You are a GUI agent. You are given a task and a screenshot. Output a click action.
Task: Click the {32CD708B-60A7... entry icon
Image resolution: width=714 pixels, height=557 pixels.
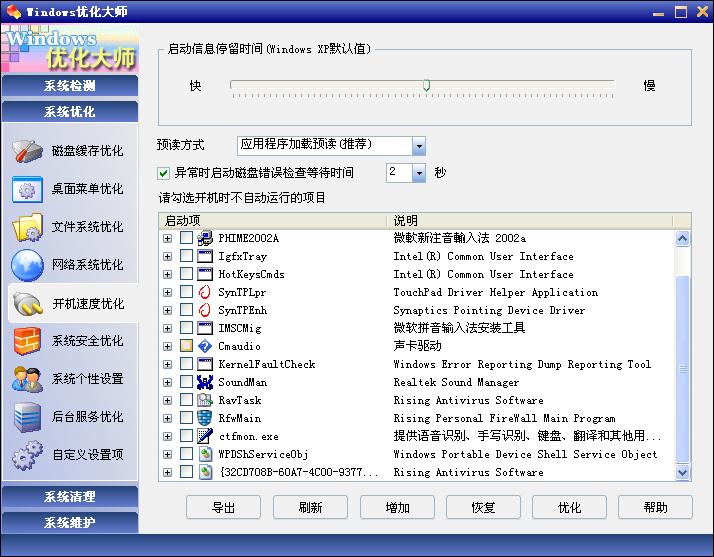pyautogui.click(x=205, y=472)
